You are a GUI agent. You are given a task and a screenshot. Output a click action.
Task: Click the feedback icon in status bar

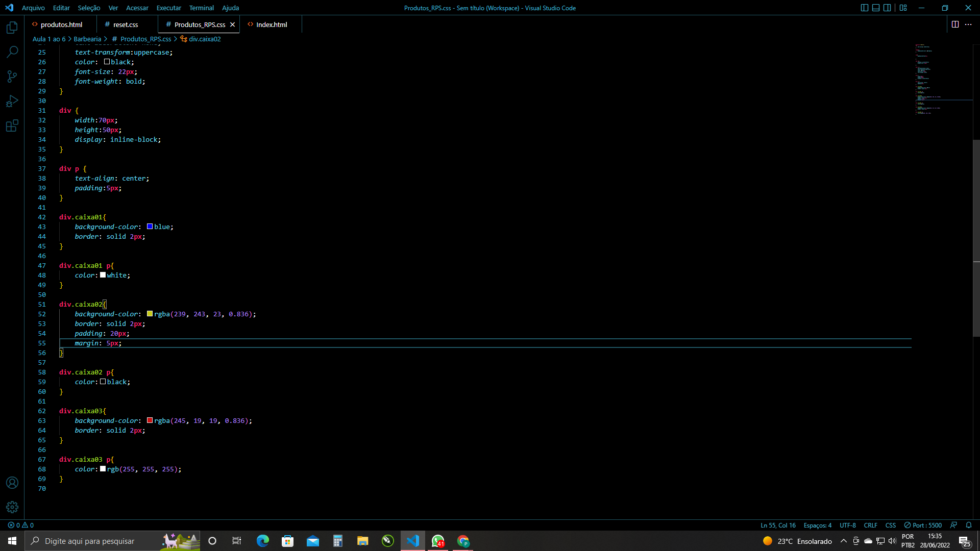point(953,525)
